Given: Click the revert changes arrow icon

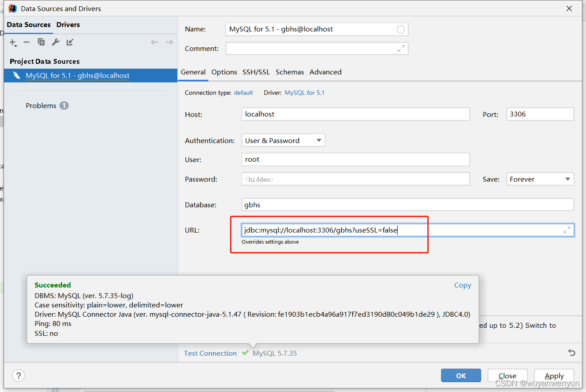Looking at the screenshot, I should 572,353.
